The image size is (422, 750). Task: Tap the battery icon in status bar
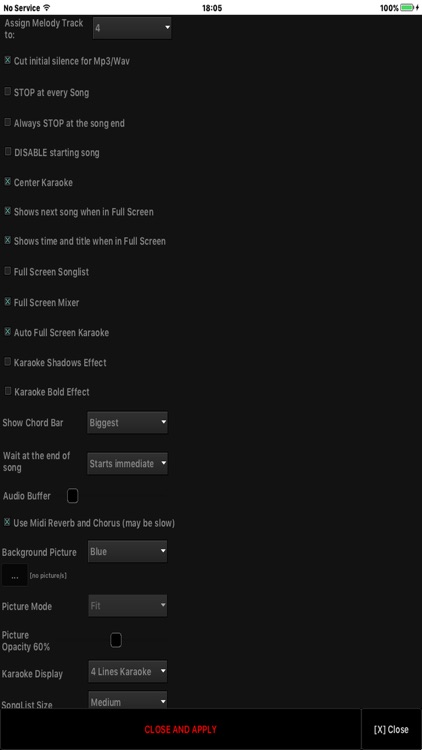[407, 8]
